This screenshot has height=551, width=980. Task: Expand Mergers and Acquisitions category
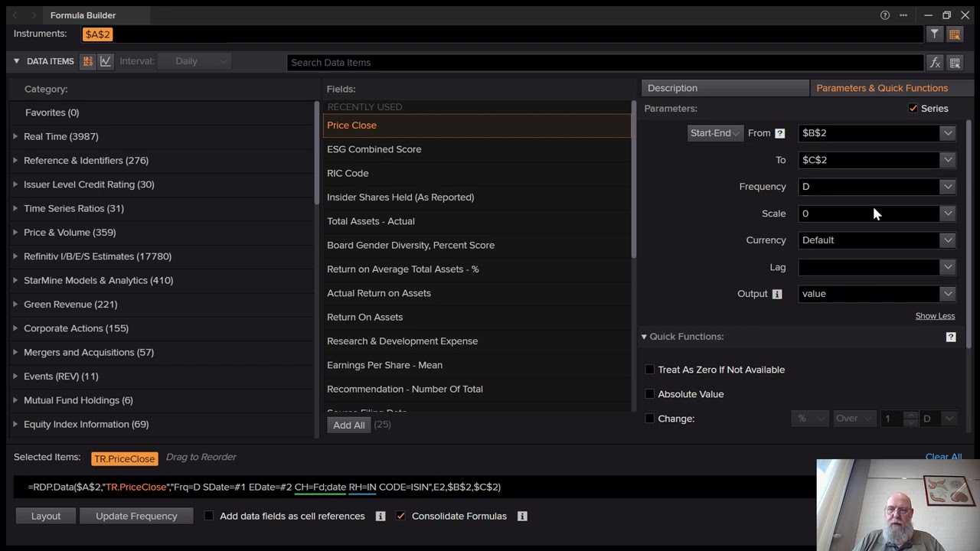pos(15,352)
